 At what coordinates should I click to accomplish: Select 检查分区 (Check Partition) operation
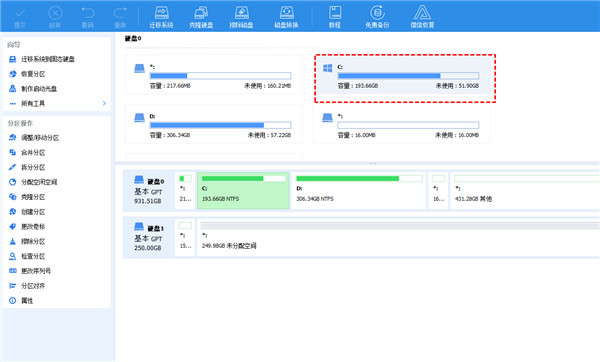[x=27, y=256]
